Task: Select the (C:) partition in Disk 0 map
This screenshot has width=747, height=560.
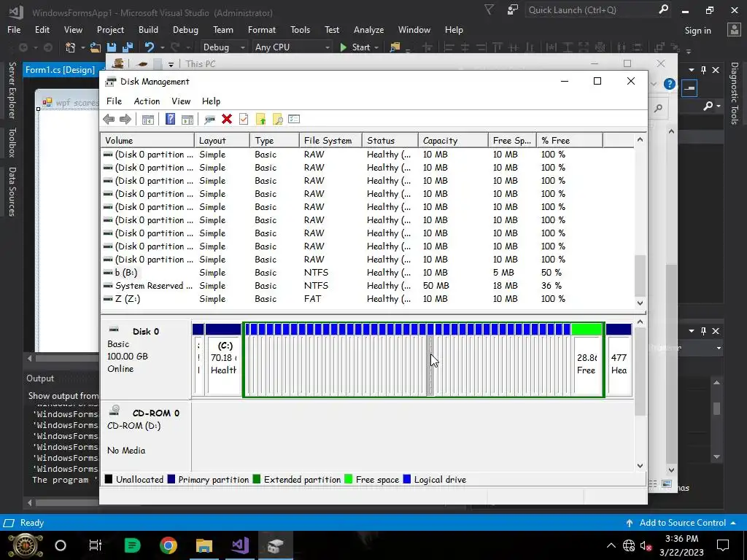Action: tap(223, 359)
